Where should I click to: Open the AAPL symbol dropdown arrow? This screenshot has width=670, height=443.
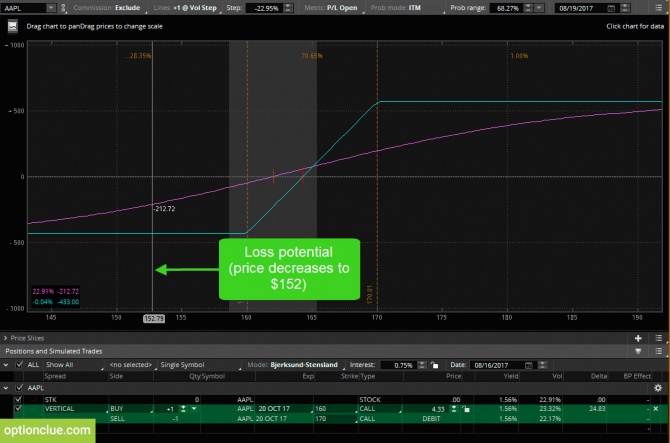51,8
